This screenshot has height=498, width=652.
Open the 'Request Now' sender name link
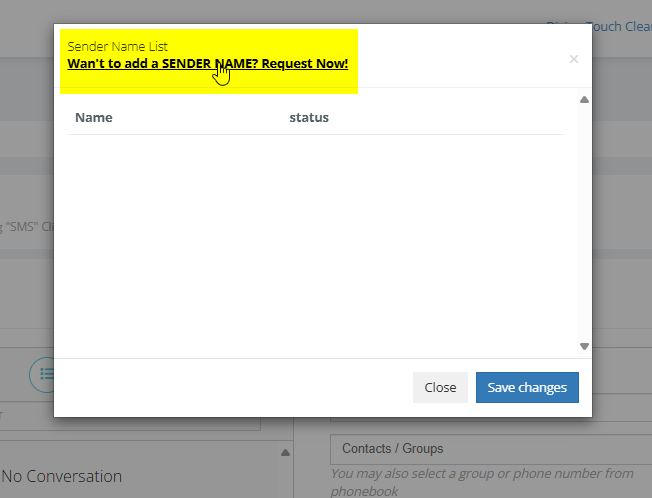click(x=207, y=64)
